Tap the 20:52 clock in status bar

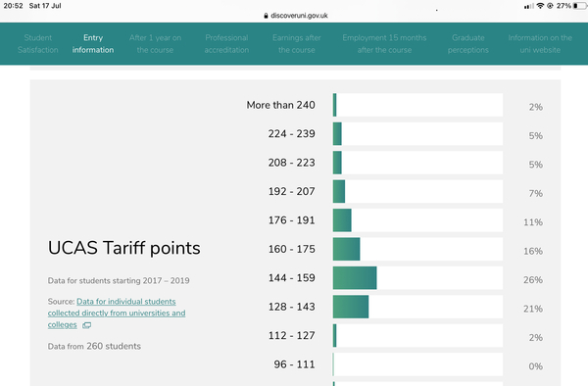pyautogui.click(x=13, y=6)
